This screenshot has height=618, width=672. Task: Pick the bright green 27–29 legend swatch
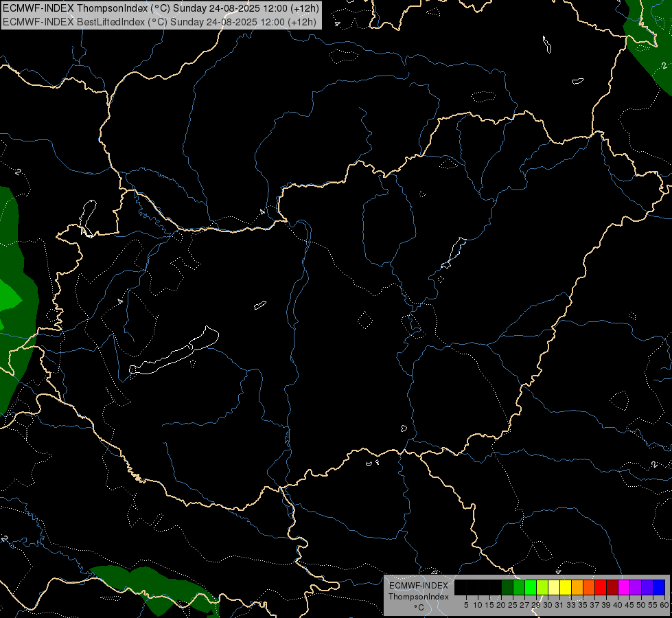(x=531, y=587)
